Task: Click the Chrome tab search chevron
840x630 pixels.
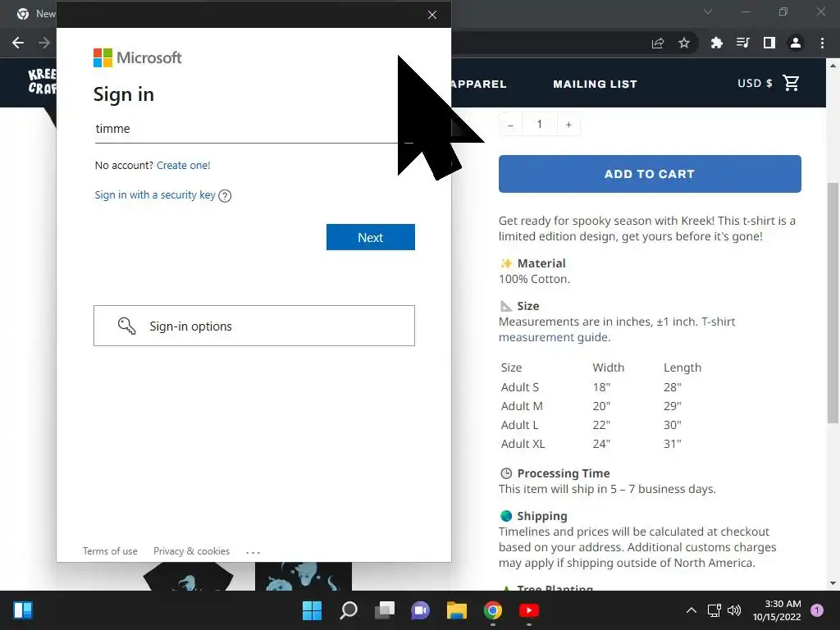Action: [708, 11]
